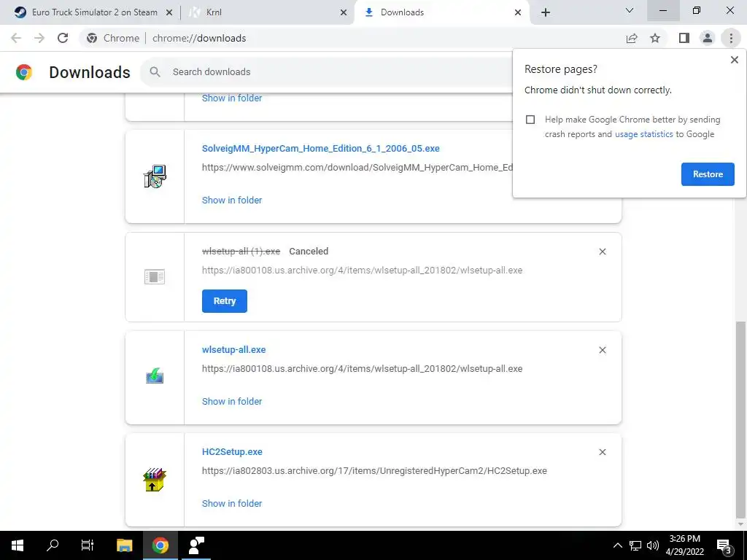The image size is (747, 560).
Task: Open the network tray icon
Action: [x=635, y=545]
